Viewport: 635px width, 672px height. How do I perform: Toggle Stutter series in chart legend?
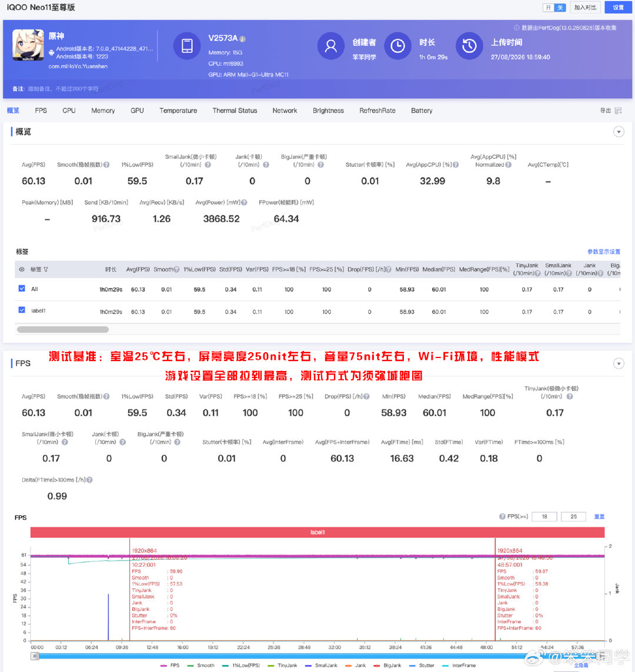(422, 666)
